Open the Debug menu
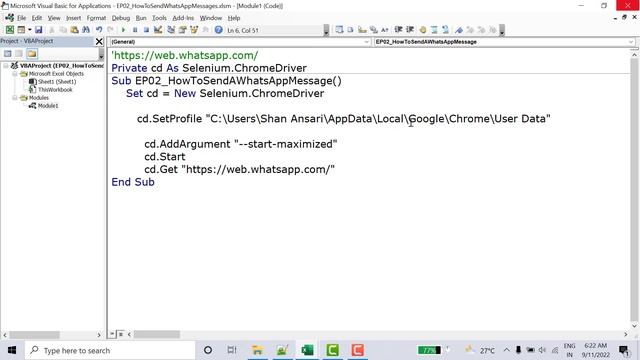This screenshot has height=360, width=640. coord(121,18)
